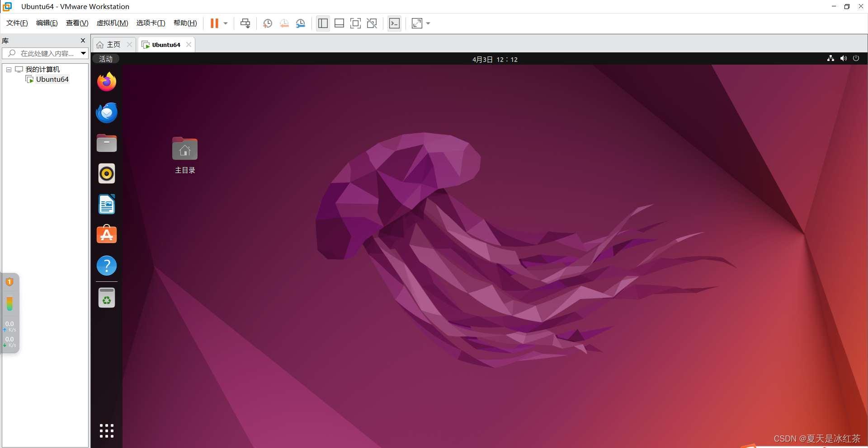Click the 活动 button in Ubuntu

(x=106, y=59)
